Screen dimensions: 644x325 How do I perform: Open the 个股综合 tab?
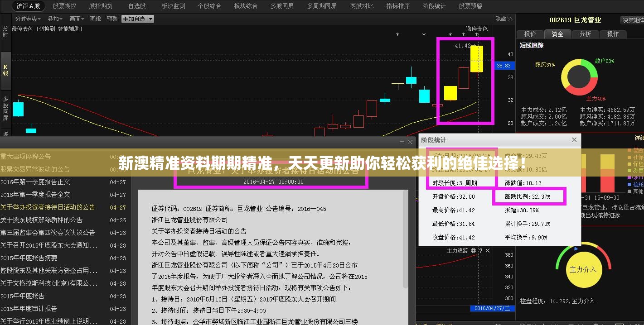209,6
